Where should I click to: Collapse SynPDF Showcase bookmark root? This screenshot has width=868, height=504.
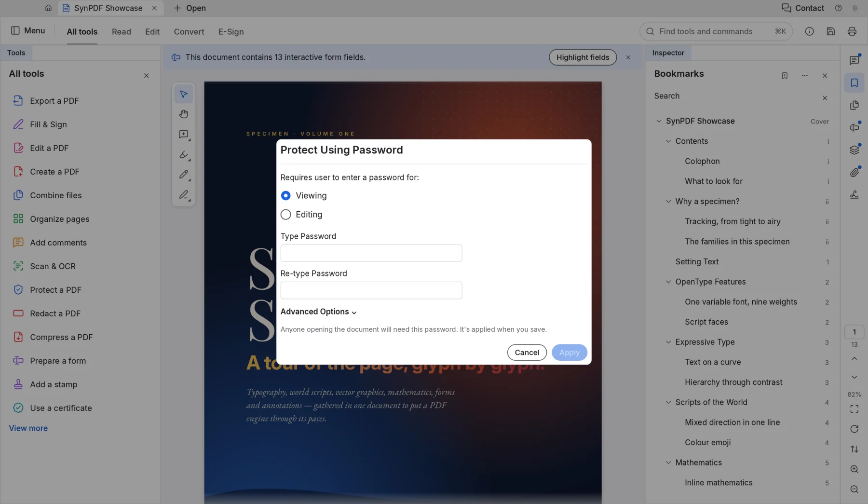point(659,121)
